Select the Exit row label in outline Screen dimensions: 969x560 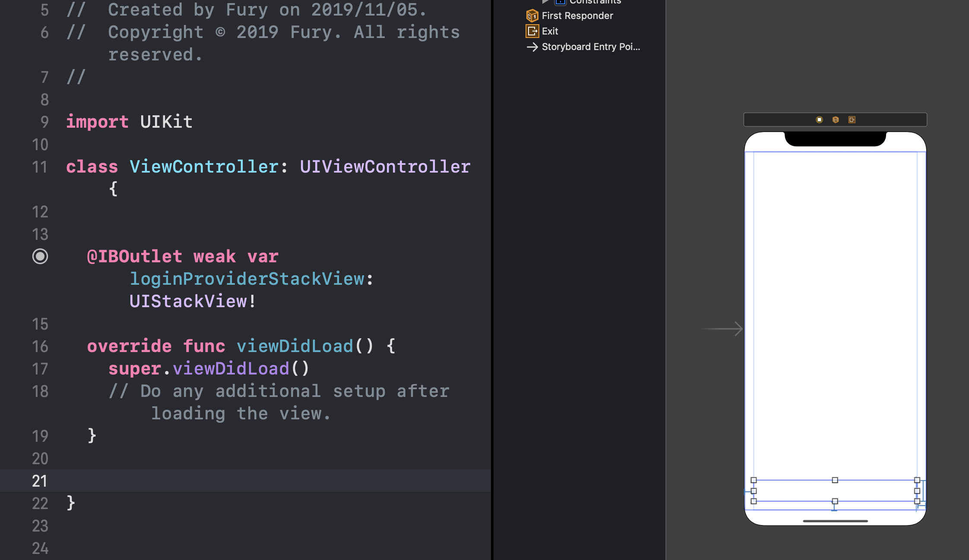[550, 31]
